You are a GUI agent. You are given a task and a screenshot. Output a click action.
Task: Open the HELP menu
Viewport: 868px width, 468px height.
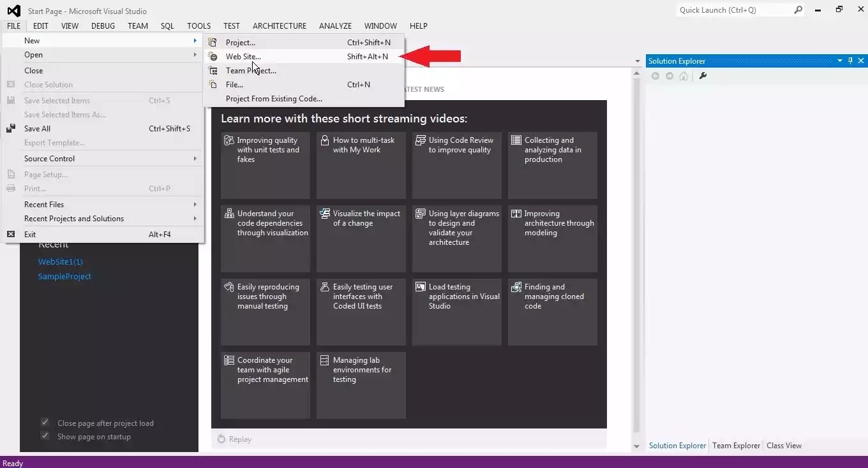click(x=419, y=26)
